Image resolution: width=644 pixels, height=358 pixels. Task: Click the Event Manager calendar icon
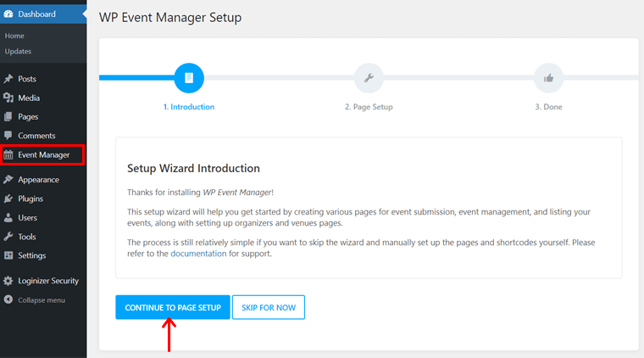8,155
